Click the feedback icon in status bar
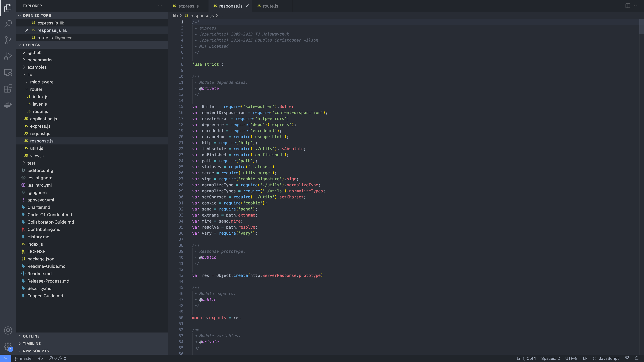 pos(627,358)
